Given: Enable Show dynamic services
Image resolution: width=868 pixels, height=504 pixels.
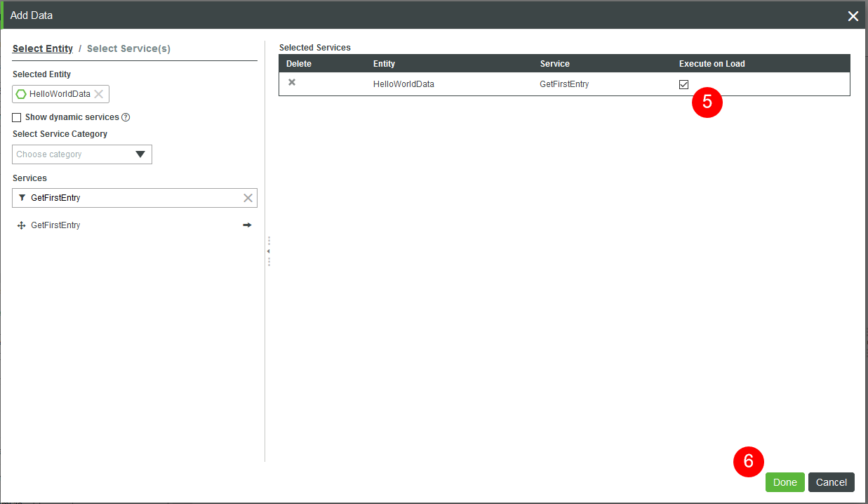Looking at the screenshot, I should click(x=16, y=117).
